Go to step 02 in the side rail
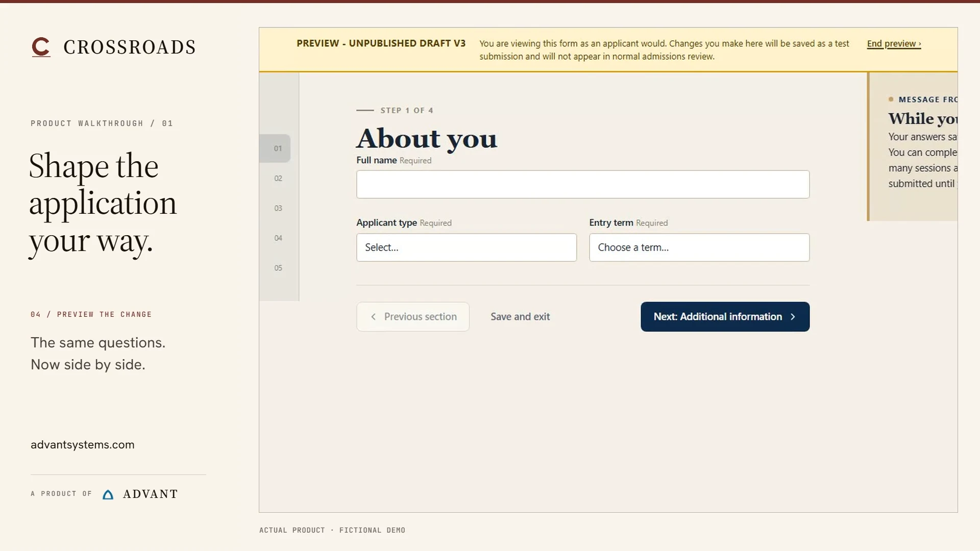 (x=278, y=179)
